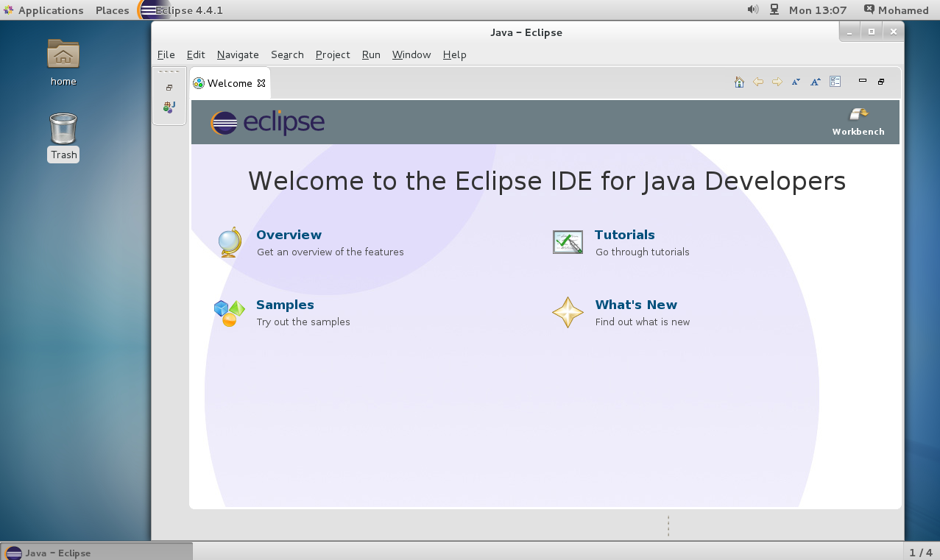This screenshot has width=940, height=560.
Task: Open the Navigate menu
Action: tap(238, 54)
